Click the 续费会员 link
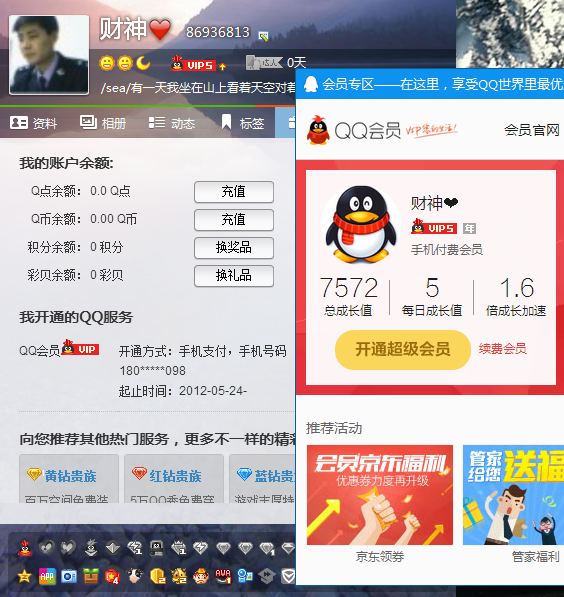Screen dimensions: 564x597 pyautogui.click(x=503, y=349)
